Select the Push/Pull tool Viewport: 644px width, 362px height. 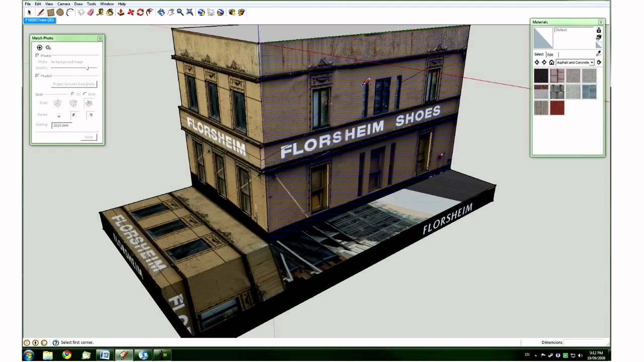(x=121, y=12)
